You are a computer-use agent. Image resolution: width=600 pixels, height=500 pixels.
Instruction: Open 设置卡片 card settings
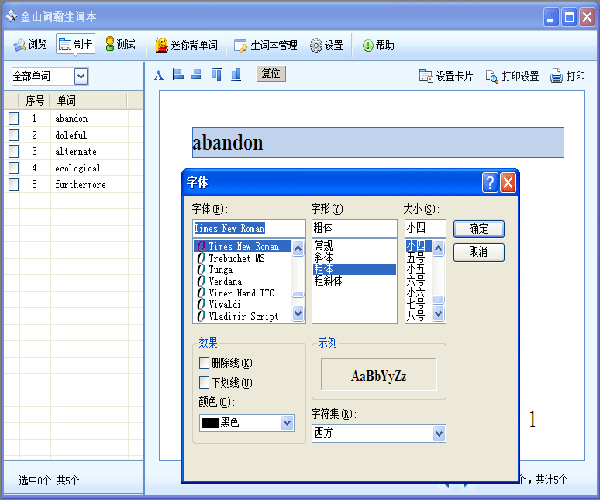click(x=446, y=76)
